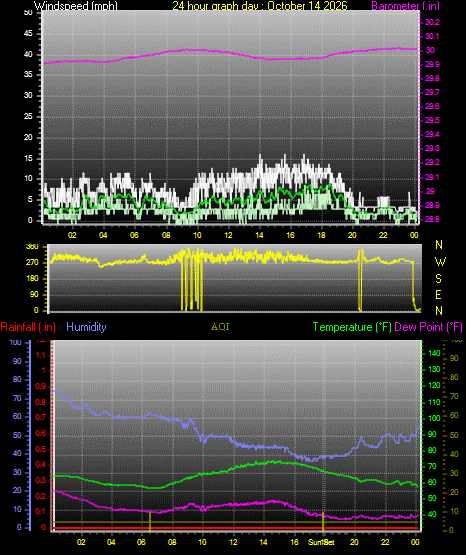The image size is (466, 555).
Task: Click the 29.2 barometer axis value
Action: point(432,162)
